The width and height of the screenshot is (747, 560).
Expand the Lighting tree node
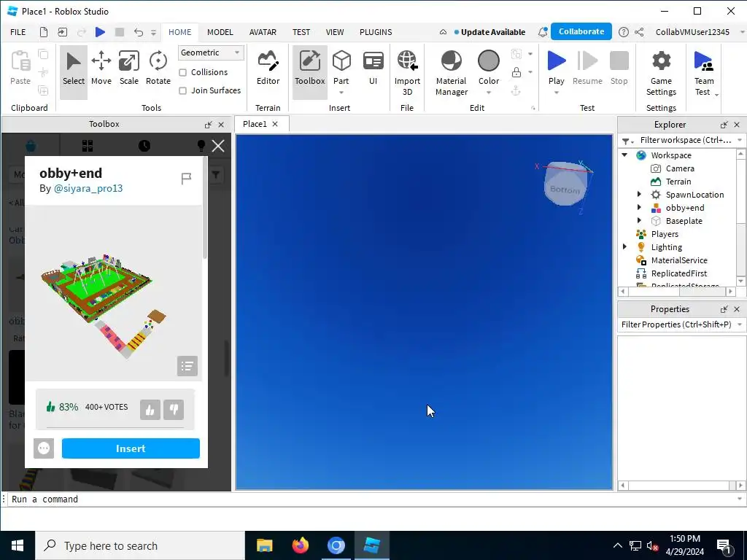pos(624,246)
